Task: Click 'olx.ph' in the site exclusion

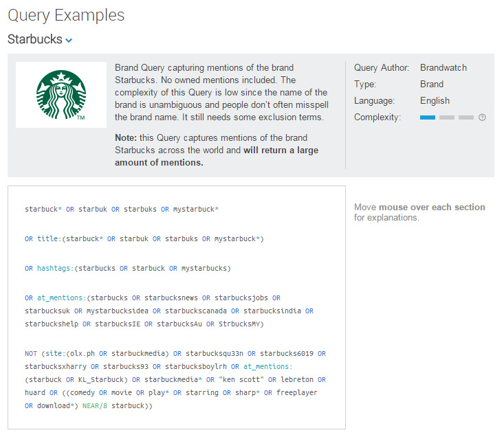Action: point(83,354)
